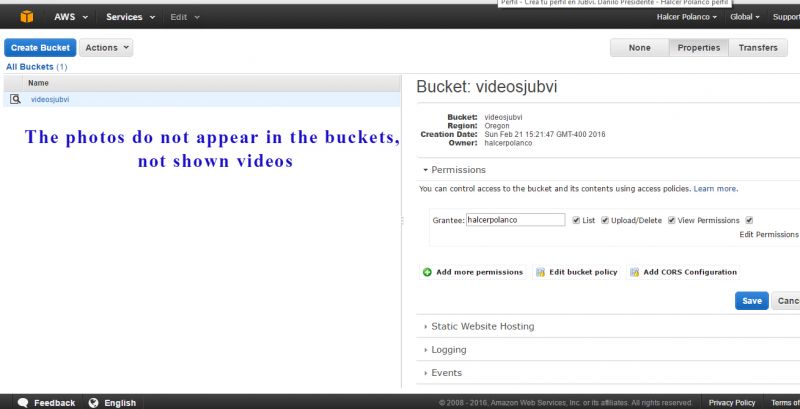The height and width of the screenshot is (409, 800).
Task: Click the Cancel button next to Save
Action: coord(786,301)
